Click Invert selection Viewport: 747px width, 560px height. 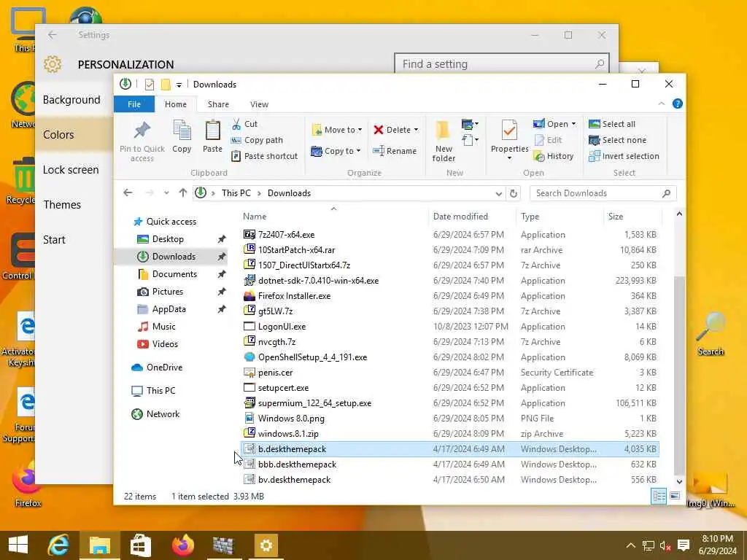[624, 156]
